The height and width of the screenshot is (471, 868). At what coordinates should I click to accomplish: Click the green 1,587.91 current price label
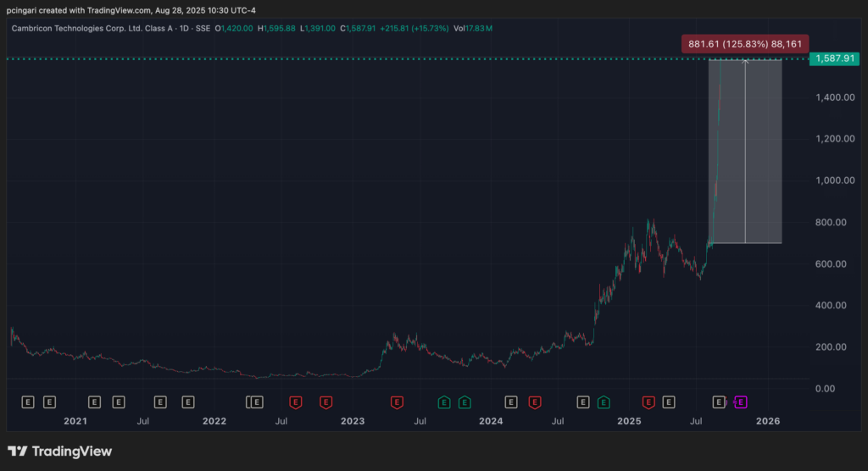coord(835,58)
